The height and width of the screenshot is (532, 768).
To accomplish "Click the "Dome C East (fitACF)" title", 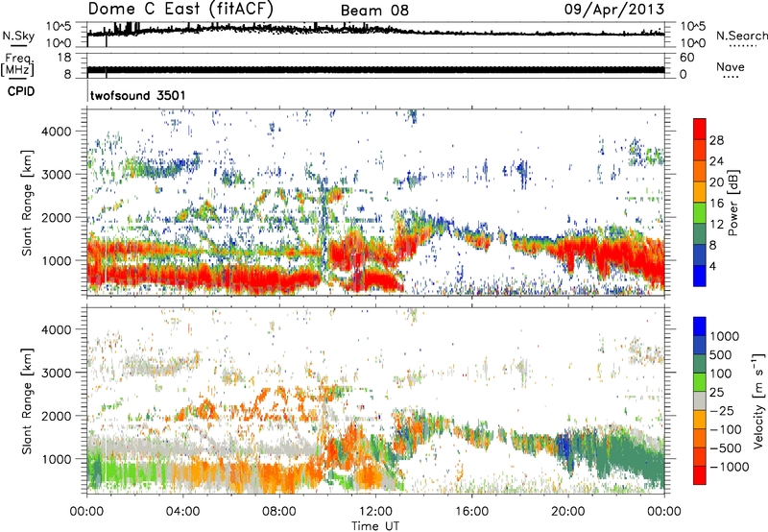I will [x=180, y=10].
